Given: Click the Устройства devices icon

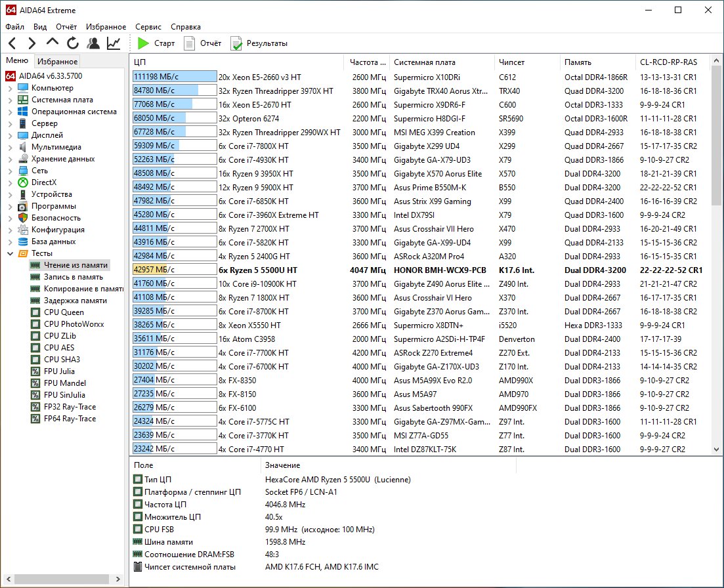Looking at the screenshot, I should (23, 194).
